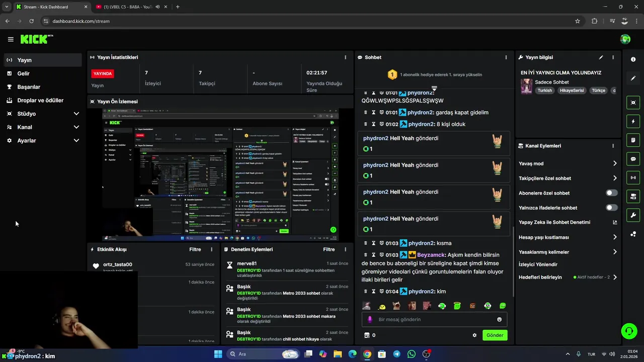Open the emoji picker in message box
This screenshot has width=644, height=362.
[x=499, y=319]
